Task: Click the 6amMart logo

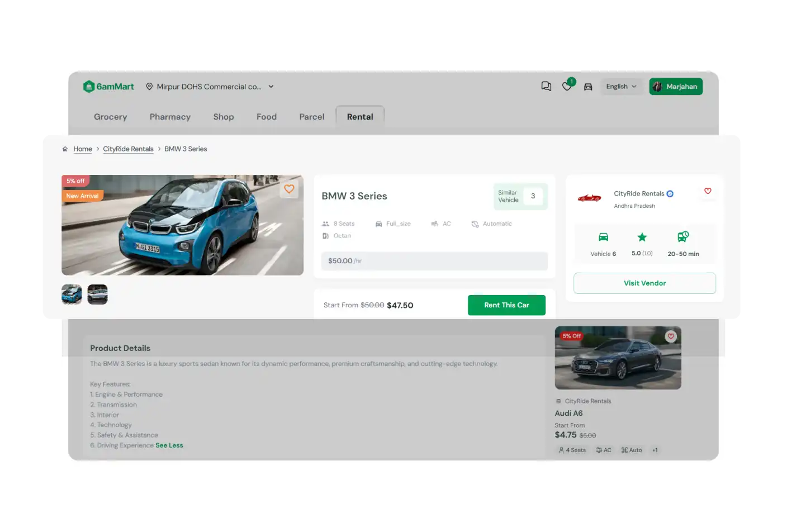Action: point(108,87)
